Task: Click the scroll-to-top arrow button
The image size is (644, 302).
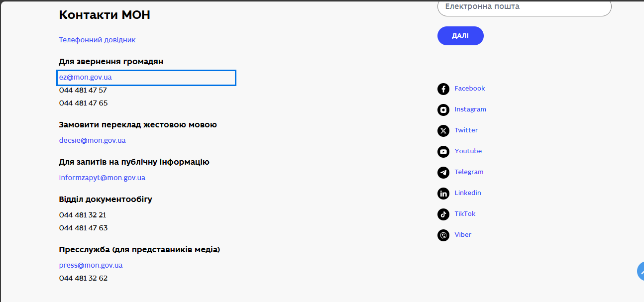Action: coord(640,271)
